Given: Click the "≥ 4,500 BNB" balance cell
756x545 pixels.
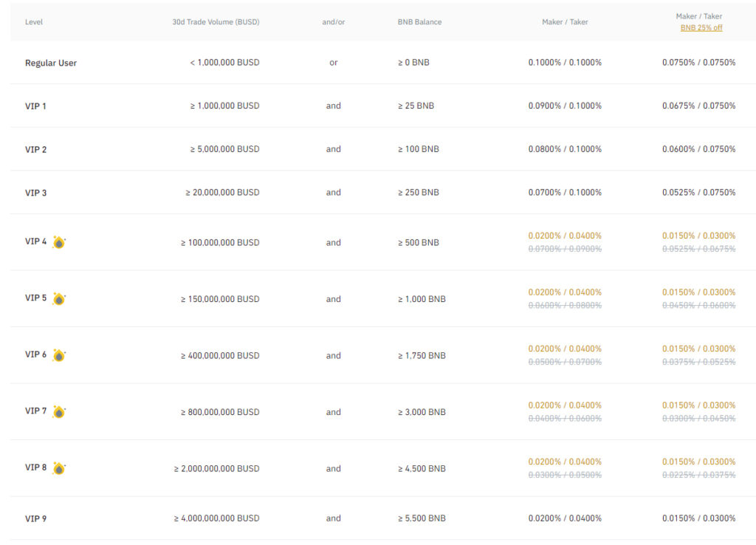Looking at the screenshot, I should coord(422,468).
